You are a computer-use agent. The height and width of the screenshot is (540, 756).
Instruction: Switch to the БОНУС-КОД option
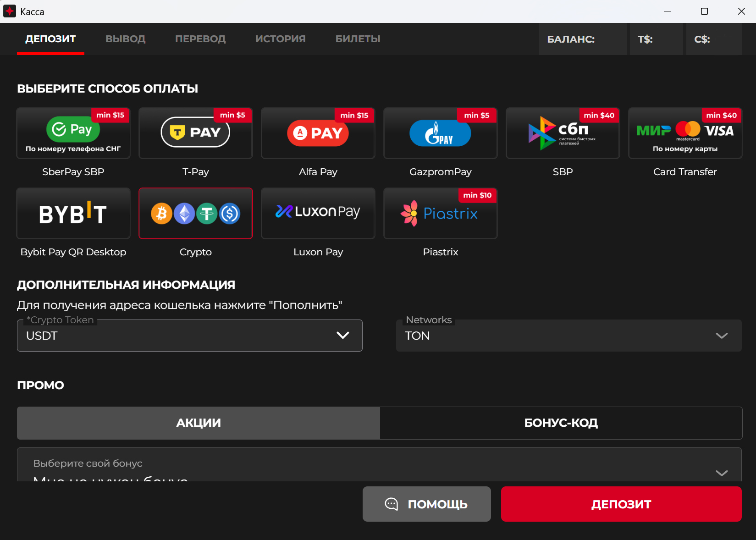coord(561,423)
